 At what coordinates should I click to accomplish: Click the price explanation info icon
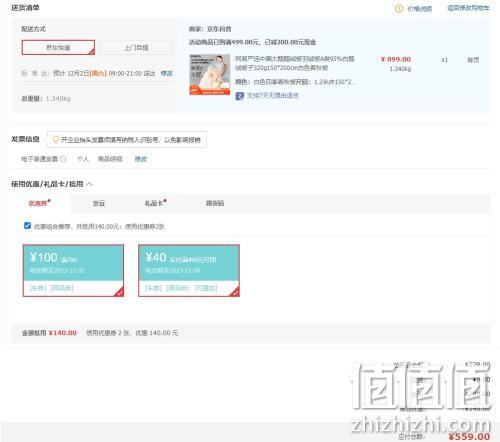[399, 9]
